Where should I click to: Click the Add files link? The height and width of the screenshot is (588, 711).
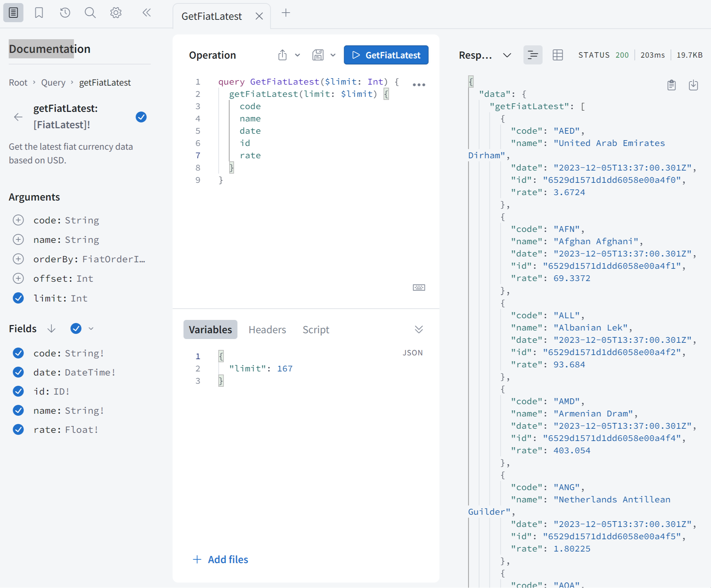221,560
